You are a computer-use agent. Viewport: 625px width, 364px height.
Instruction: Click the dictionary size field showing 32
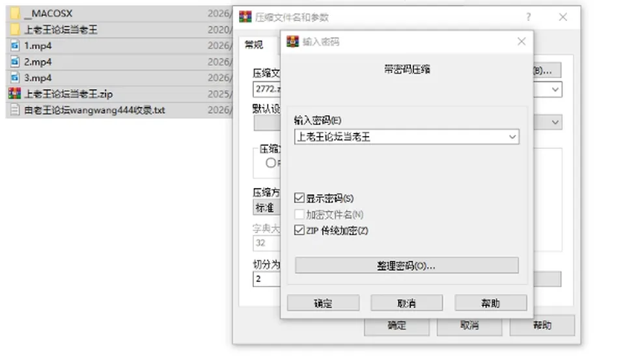coord(267,243)
